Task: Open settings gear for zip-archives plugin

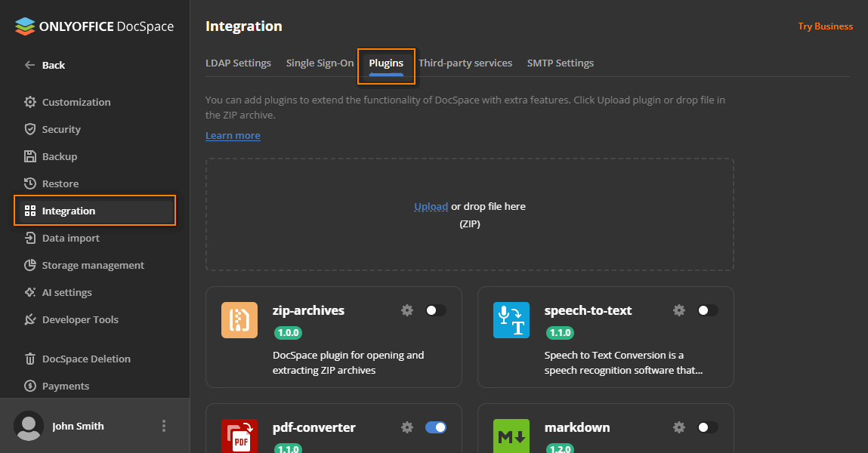Action: click(x=407, y=310)
